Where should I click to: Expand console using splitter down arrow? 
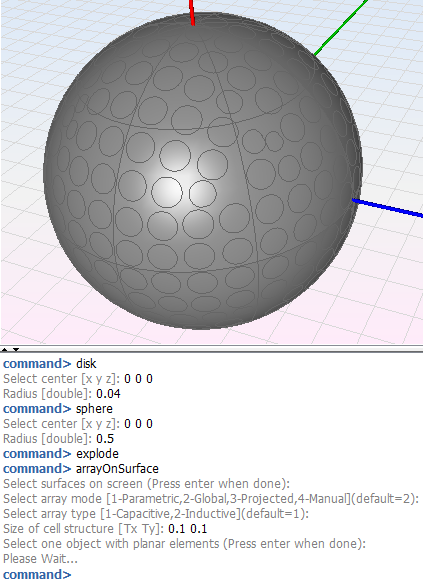pyautogui.click(x=16, y=349)
